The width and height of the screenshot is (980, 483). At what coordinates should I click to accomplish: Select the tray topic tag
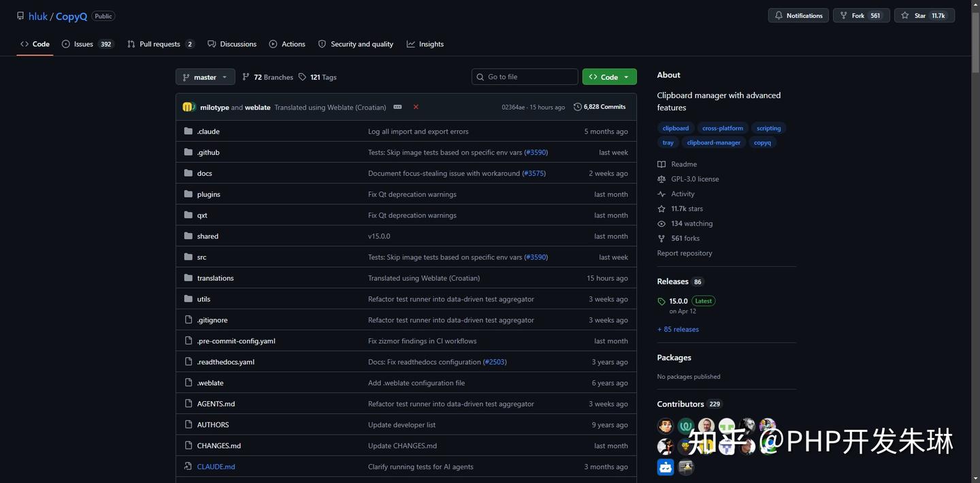[x=668, y=142]
